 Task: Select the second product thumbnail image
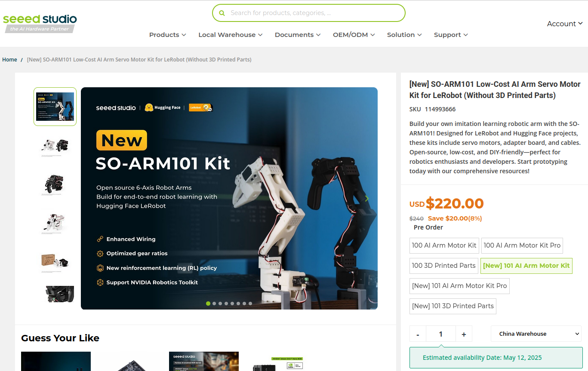(x=55, y=147)
